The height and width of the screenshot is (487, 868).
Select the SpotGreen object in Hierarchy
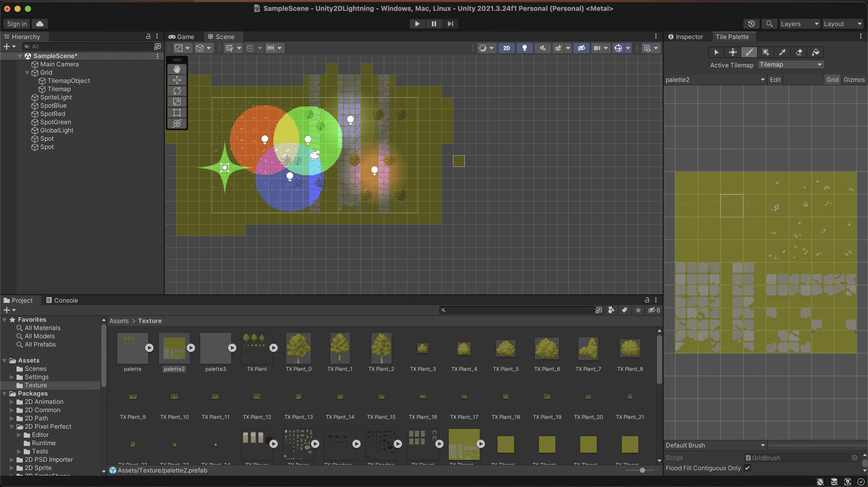[x=56, y=122]
